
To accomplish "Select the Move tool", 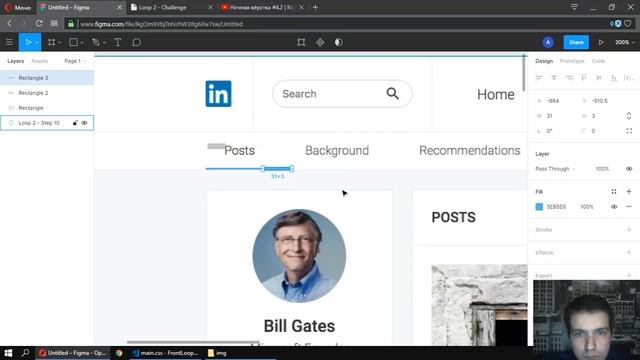I will click(27, 42).
